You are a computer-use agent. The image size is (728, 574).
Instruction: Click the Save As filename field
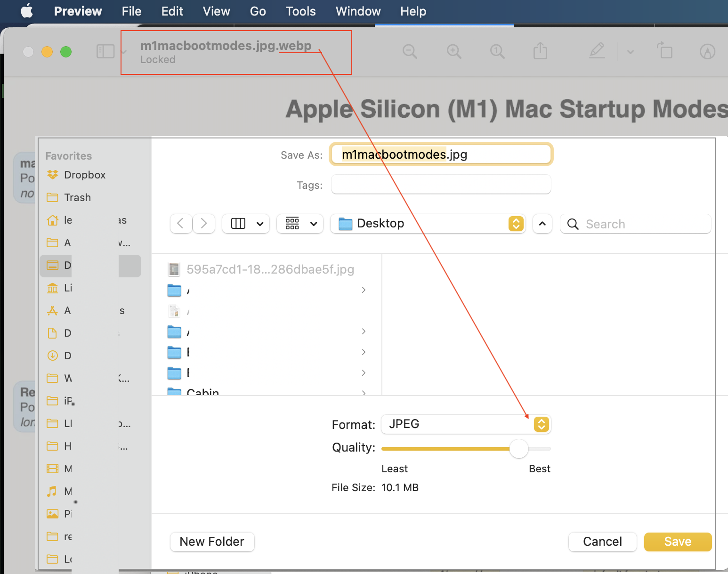441,154
